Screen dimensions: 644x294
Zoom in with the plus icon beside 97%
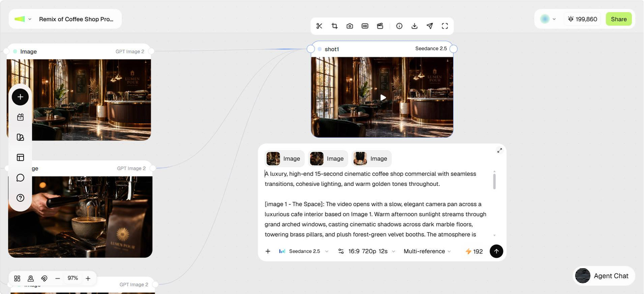point(88,278)
